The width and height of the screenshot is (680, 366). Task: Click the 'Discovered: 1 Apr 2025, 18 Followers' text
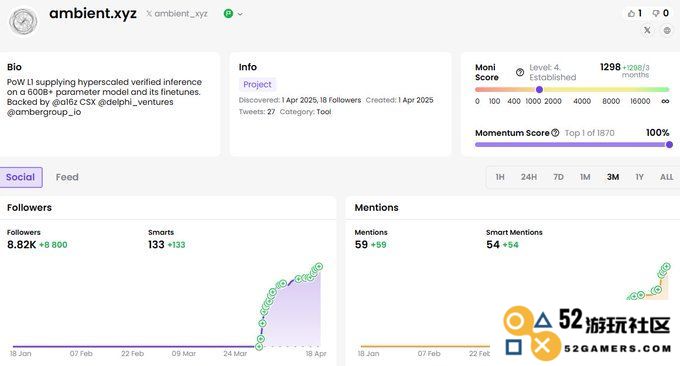click(300, 100)
